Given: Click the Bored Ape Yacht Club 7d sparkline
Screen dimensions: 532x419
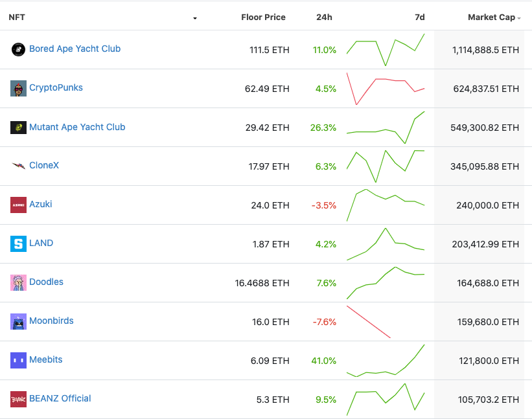Looking at the screenshot, I should tap(386, 49).
